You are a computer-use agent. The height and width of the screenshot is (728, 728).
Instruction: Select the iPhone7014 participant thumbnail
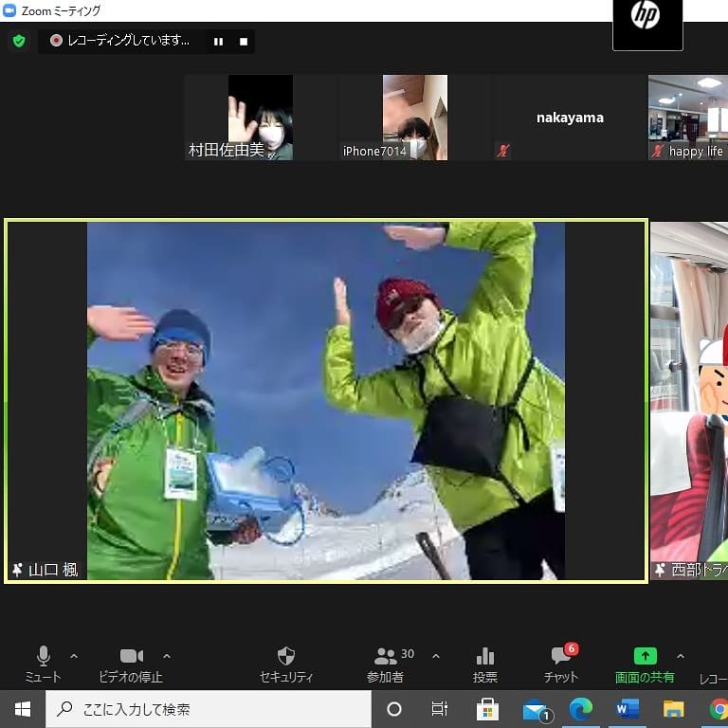click(414, 118)
